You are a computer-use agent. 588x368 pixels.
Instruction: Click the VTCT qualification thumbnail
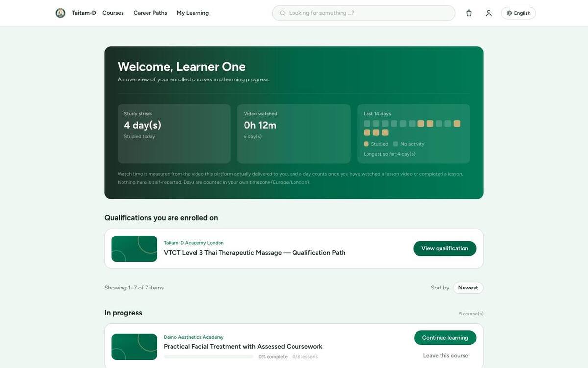(134, 249)
